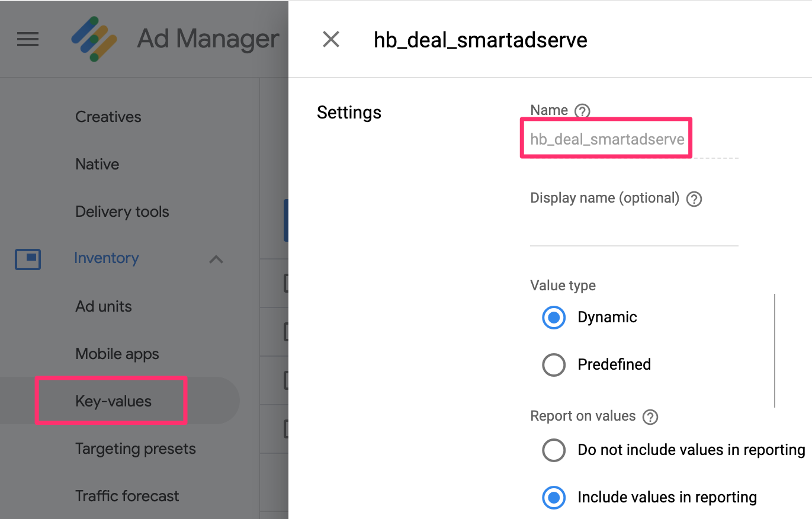Collapse the Inventory section chevron

click(216, 259)
